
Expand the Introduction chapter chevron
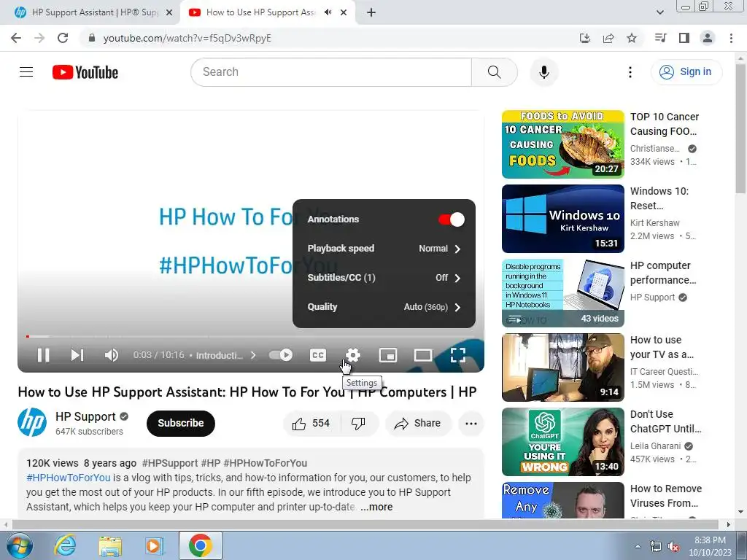tap(253, 355)
